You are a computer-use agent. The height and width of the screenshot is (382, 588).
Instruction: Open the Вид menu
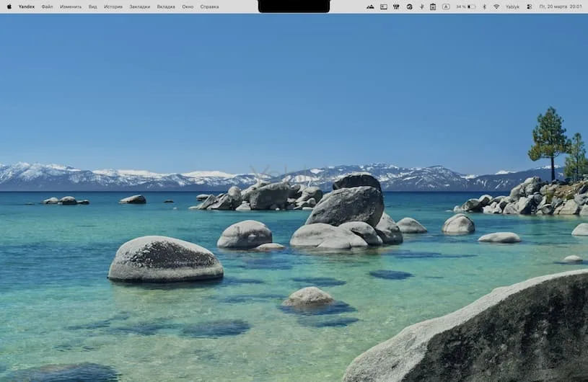point(92,6)
